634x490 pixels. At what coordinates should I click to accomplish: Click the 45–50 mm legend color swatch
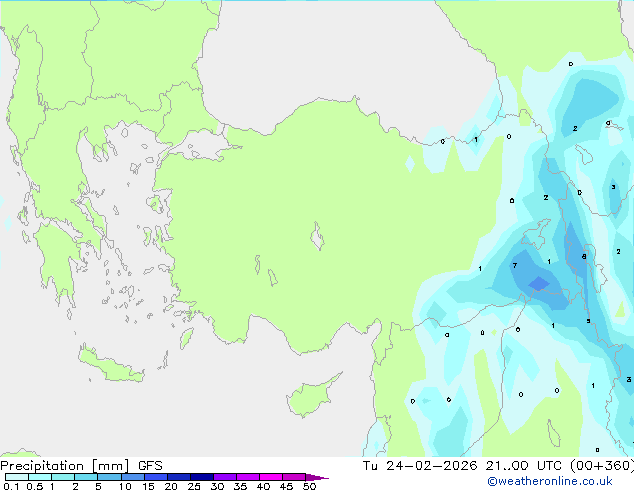(x=294, y=477)
